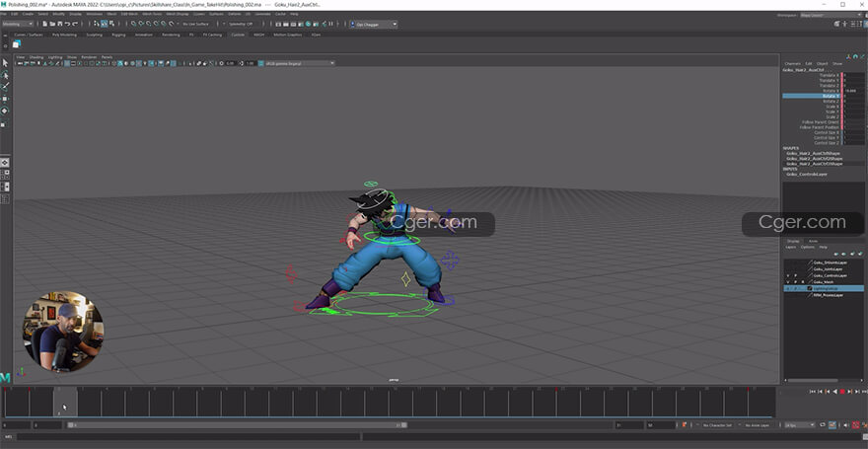
Task: Toggle visibility of Goku_ControlsLayer
Action: coord(787,275)
